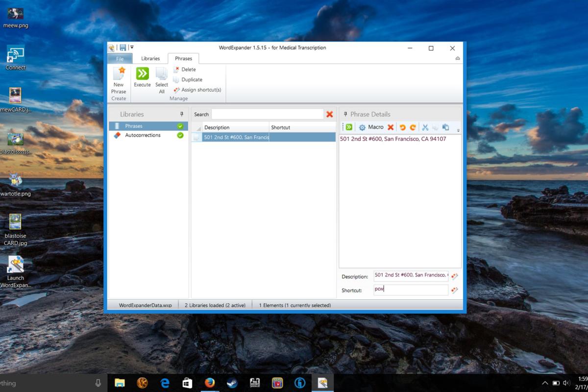Select the Phrases library
588x392 pixels.
click(148, 126)
